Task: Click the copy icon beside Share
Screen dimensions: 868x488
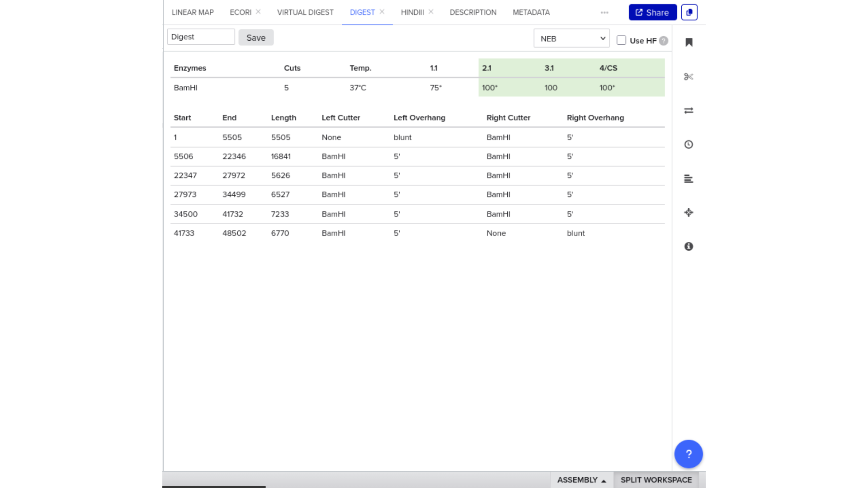Action: click(689, 12)
